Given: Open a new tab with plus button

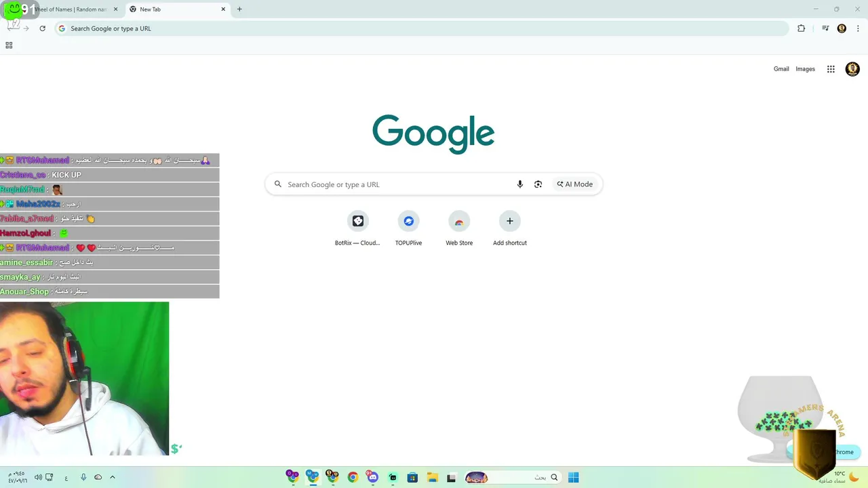Looking at the screenshot, I should coord(239,9).
